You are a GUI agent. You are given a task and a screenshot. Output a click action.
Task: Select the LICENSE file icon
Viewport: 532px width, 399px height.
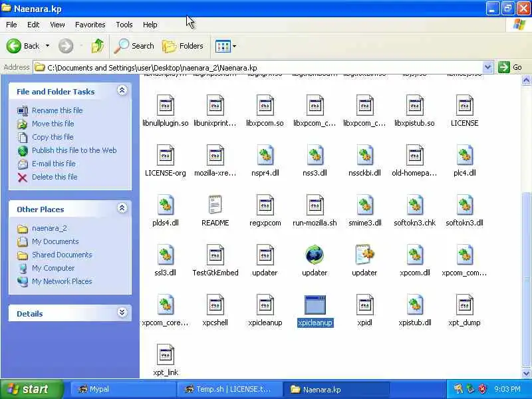tap(464, 105)
